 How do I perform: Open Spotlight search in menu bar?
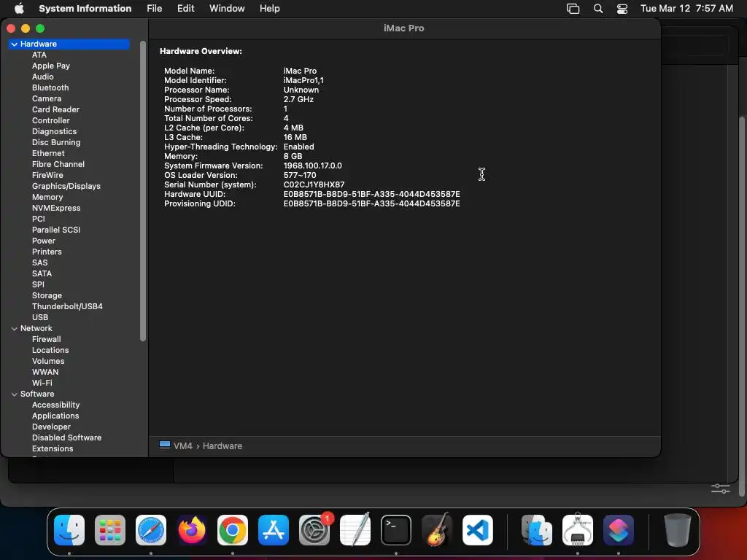pos(598,9)
